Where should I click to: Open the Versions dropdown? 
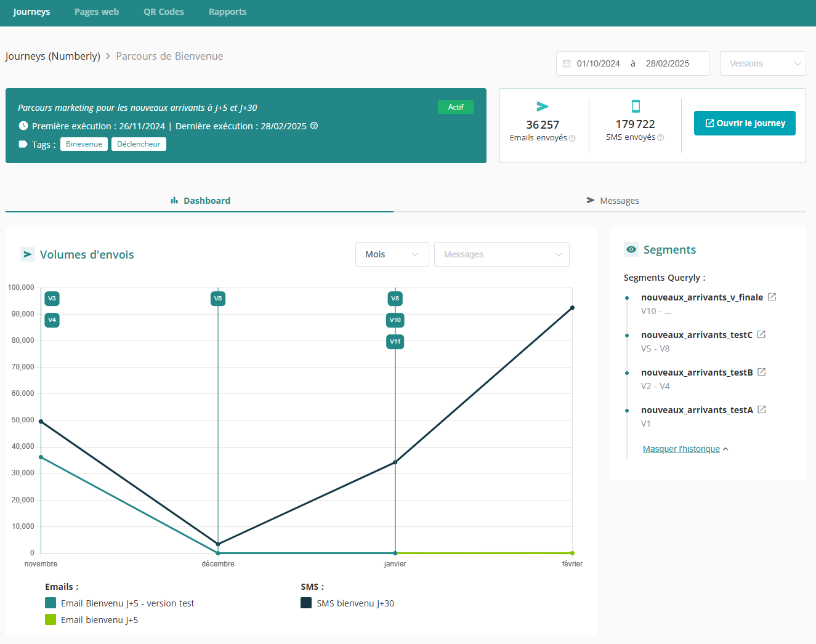click(763, 63)
